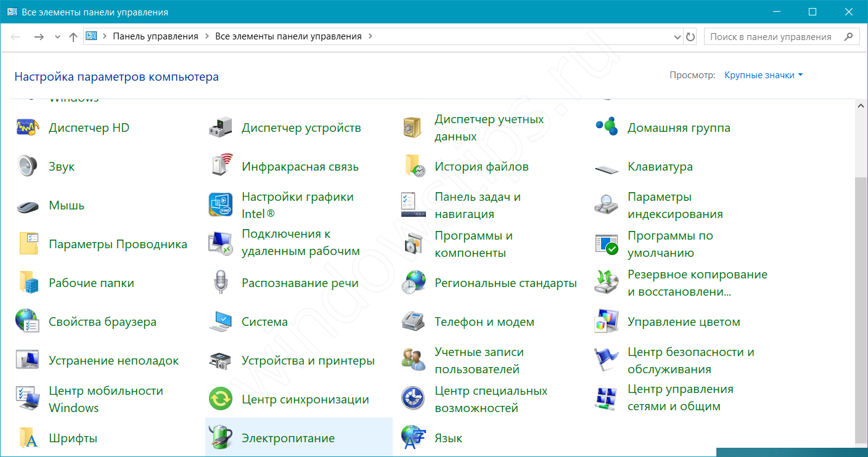
Task: Click the Распознавание речи microphone icon
Action: click(x=221, y=283)
